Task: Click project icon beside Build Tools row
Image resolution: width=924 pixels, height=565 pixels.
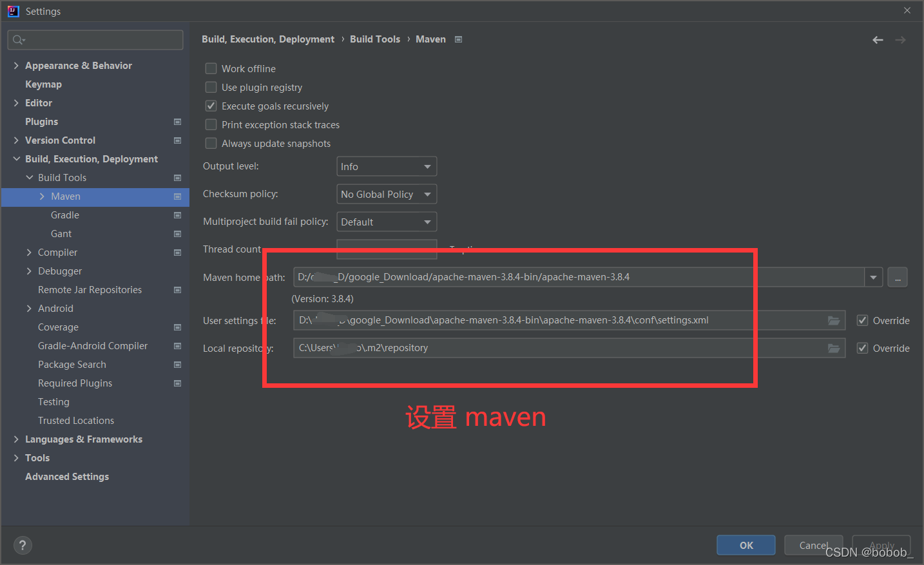Action: click(x=178, y=178)
